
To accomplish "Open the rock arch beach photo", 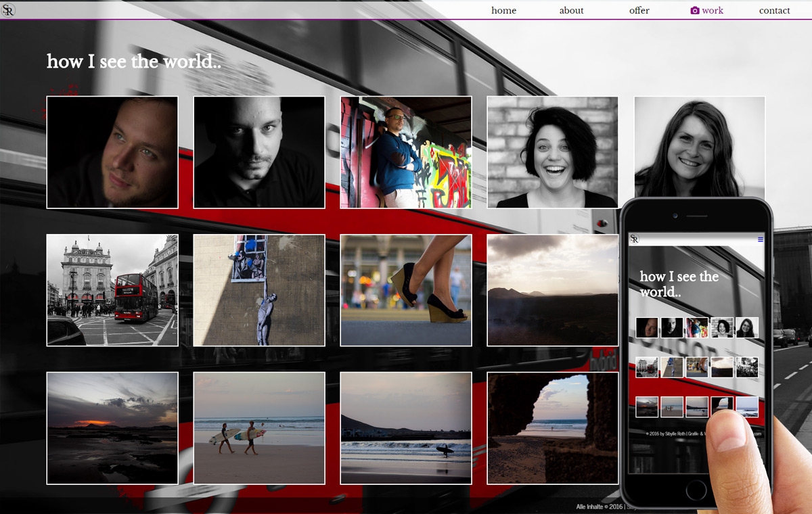I will (552, 428).
